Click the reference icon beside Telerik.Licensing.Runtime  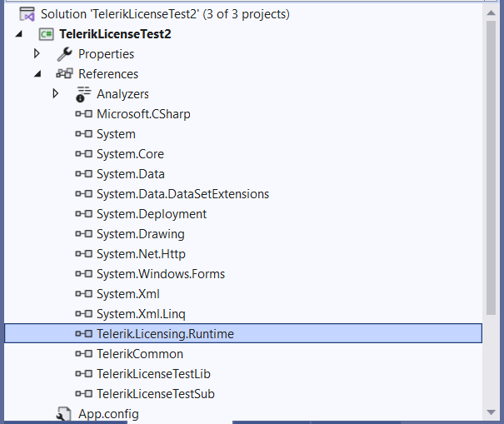(x=82, y=334)
